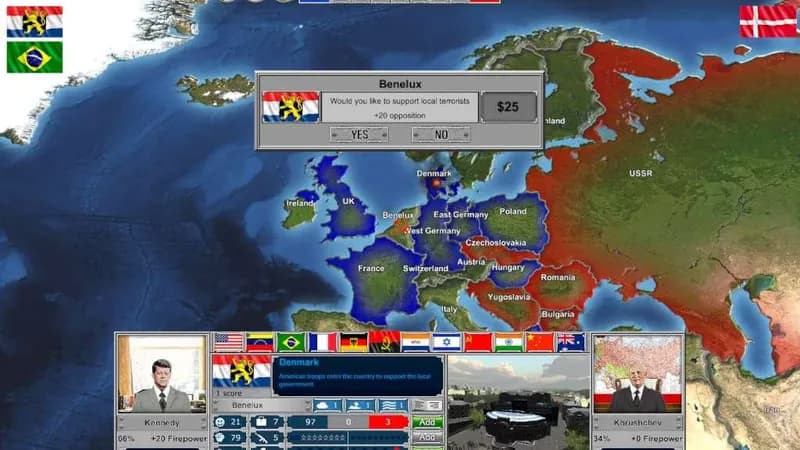Click the Ireland label on the map
The height and width of the screenshot is (450, 800).
click(x=300, y=203)
